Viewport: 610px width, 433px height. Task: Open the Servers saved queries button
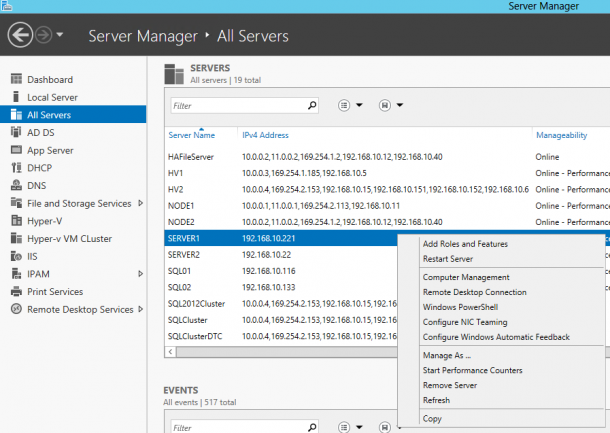click(x=385, y=105)
